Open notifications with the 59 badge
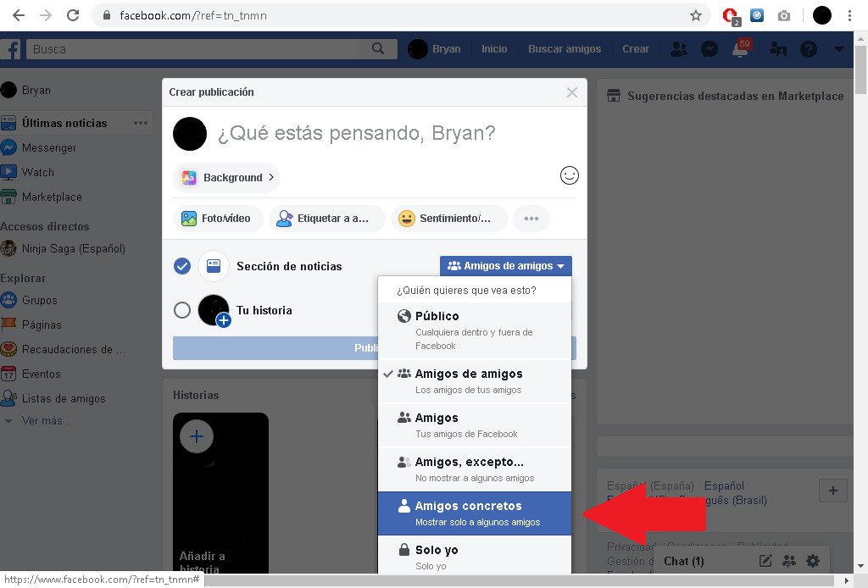The width and height of the screenshot is (868, 588). pyautogui.click(x=741, y=49)
